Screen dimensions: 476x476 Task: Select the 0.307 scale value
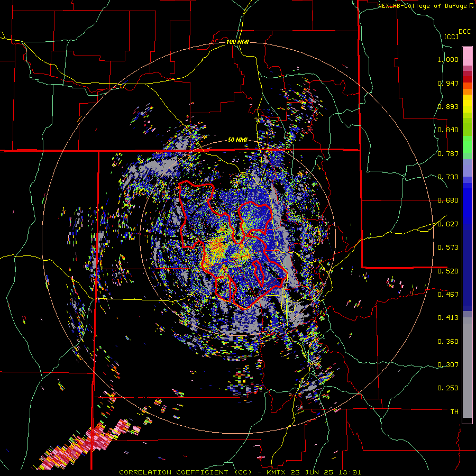click(x=448, y=365)
